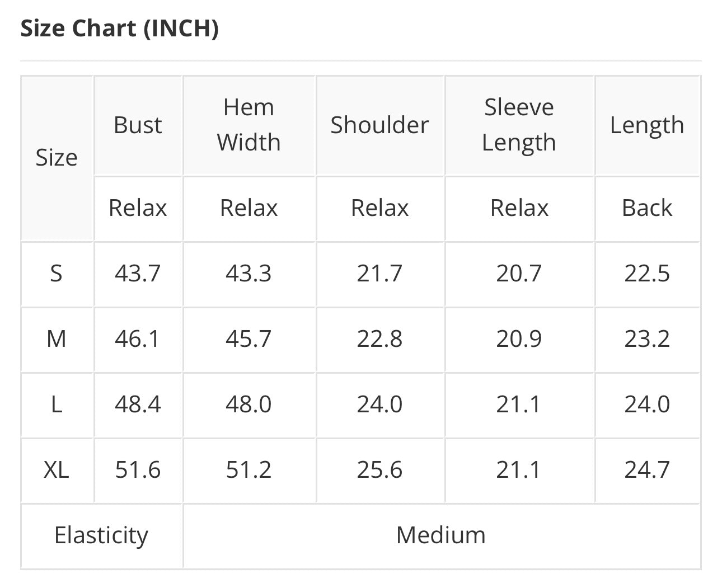Select the Bust column header
The image size is (722, 588).
pos(138,125)
